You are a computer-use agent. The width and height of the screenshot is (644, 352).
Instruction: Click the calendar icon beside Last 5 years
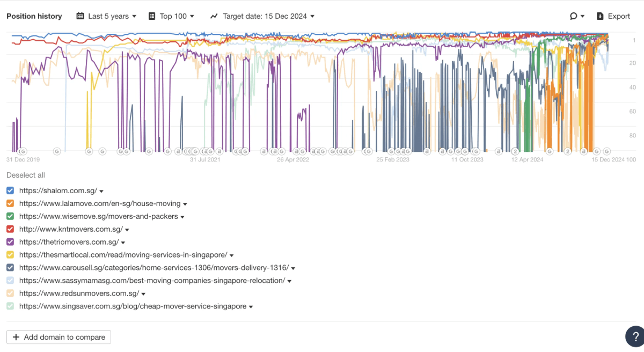80,16
